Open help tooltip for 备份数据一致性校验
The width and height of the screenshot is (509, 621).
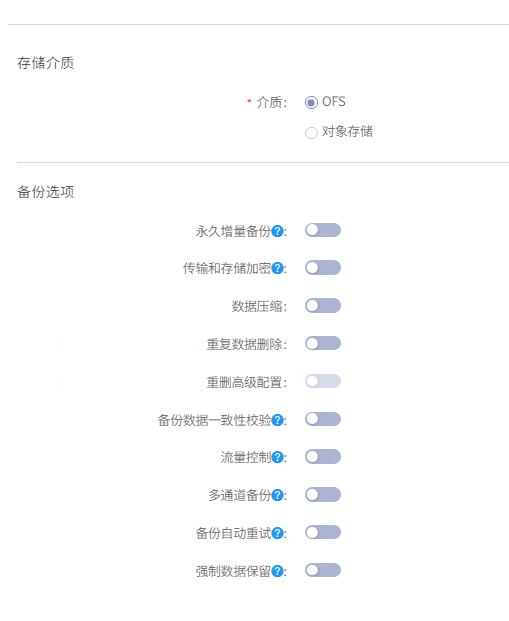pyautogui.click(x=278, y=420)
